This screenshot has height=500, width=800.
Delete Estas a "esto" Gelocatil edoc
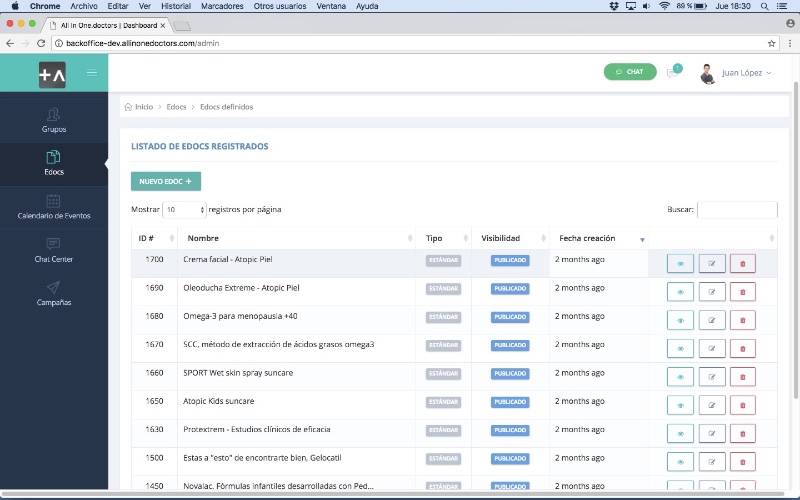click(742, 462)
